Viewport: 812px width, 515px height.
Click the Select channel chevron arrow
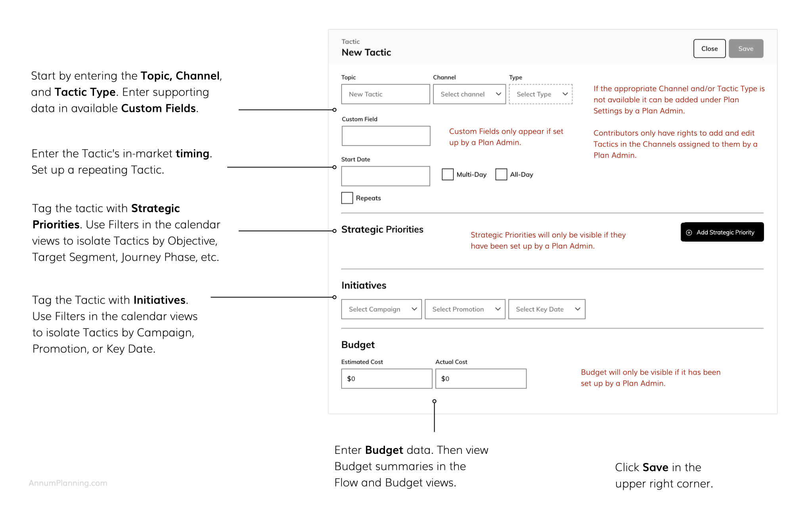pyautogui.click(x=498, y=94)
